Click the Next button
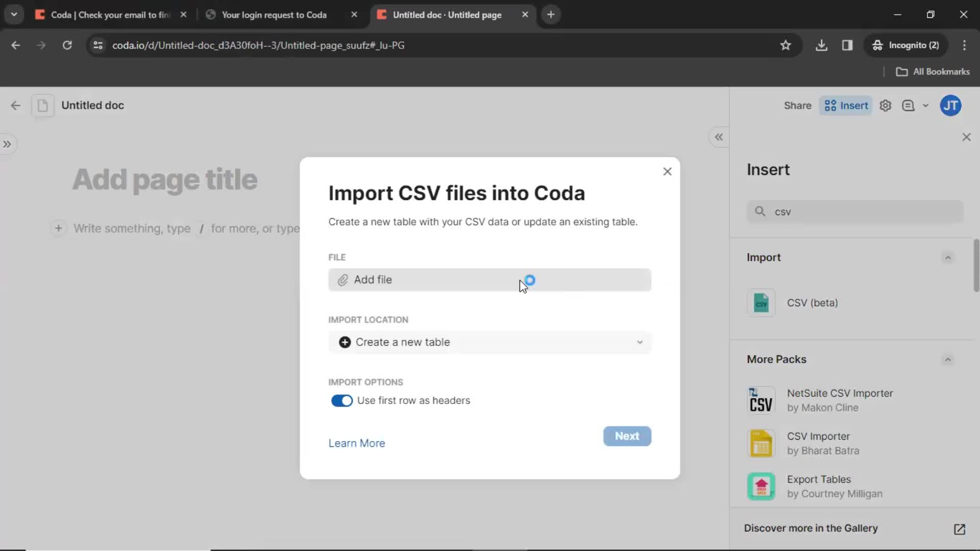Image resolution: width=980 pixels, height=551 pixels. point(627,436)
